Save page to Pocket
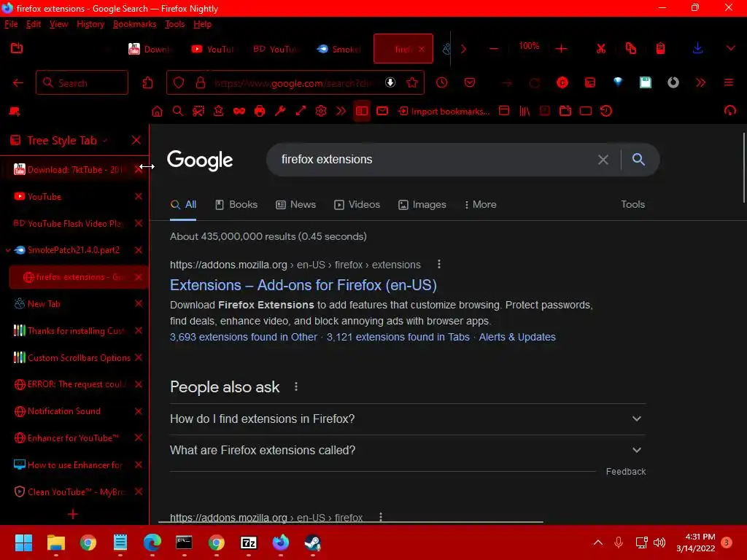This screenshot has width=747, height=560. (470, 83)
